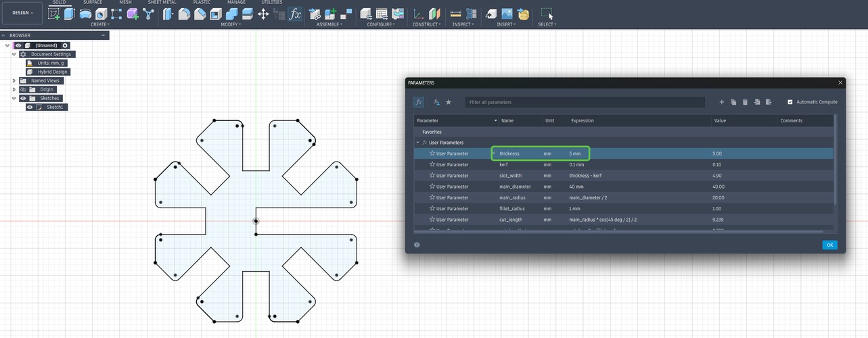Switch to the Manage tab

click(236, 3)
